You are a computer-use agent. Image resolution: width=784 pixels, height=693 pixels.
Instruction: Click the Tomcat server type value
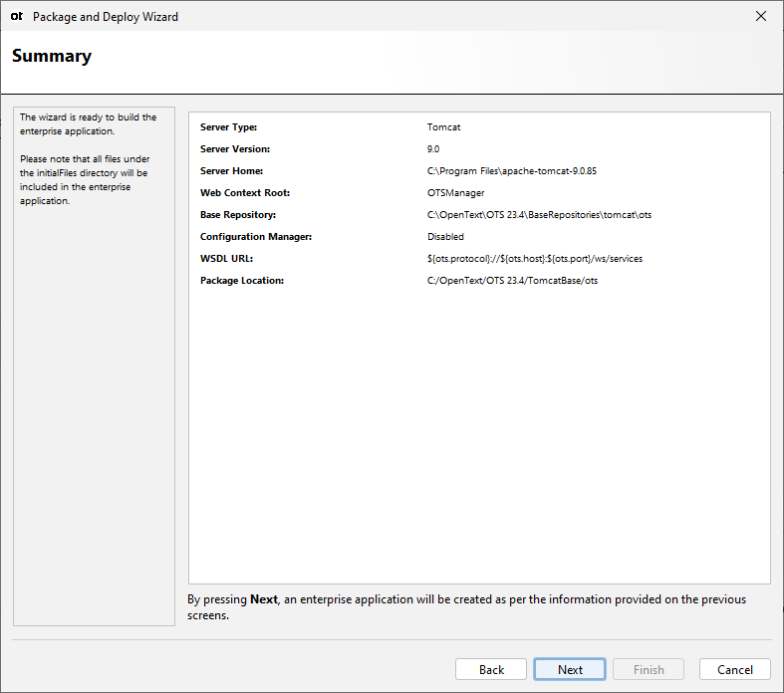443,127
